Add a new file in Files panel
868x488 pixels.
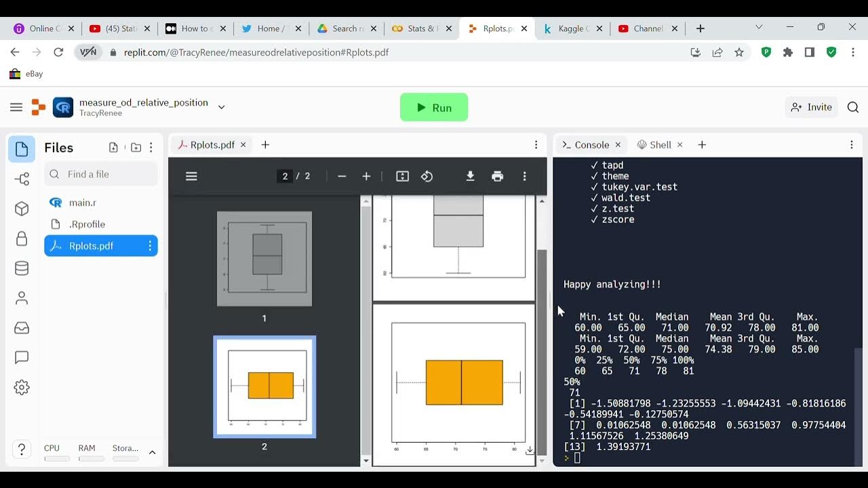click(113, 148)
